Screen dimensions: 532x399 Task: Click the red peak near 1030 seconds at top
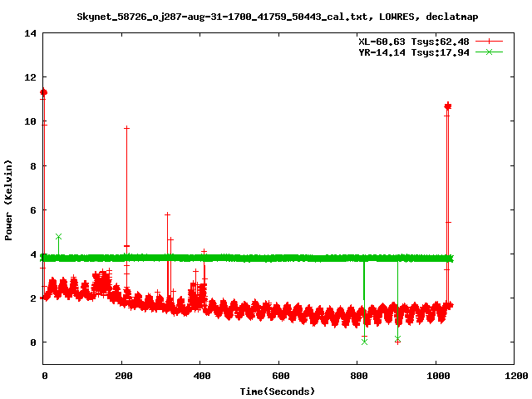pyautogui.click(x=448, y=106)
